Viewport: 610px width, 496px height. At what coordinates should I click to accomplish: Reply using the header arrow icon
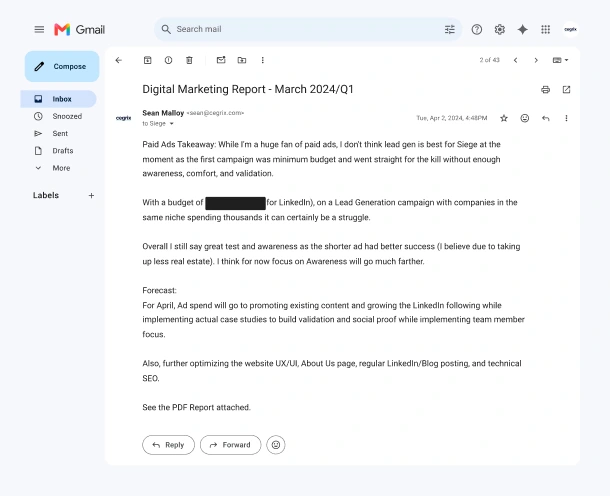pyautogui.click(x=546, y=118)
